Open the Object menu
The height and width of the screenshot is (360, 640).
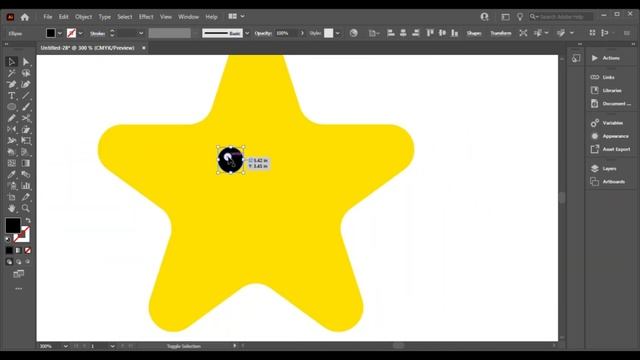pyautogui.click(x=83, y=17)
